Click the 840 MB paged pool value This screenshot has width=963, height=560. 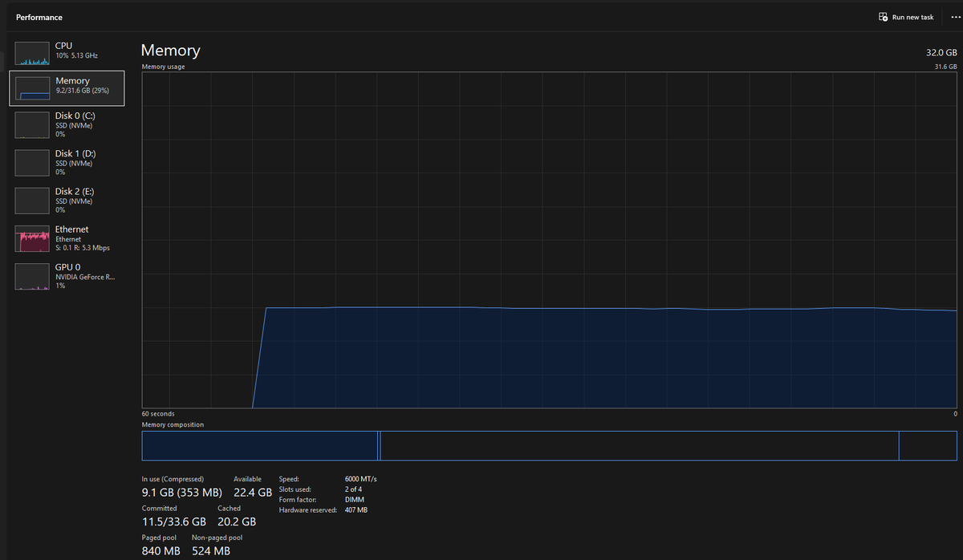tap(161, 551)
